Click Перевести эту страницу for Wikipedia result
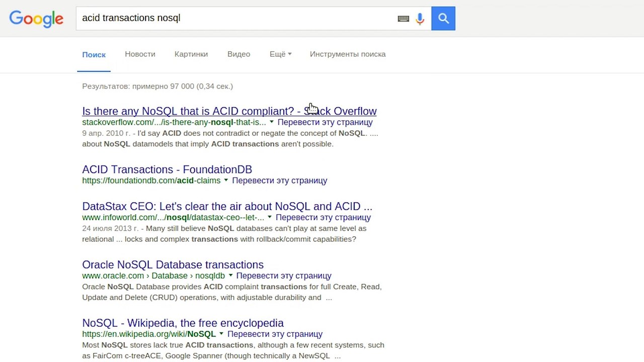The height and width of the screenshot is (362, 644). pos(275,334)
